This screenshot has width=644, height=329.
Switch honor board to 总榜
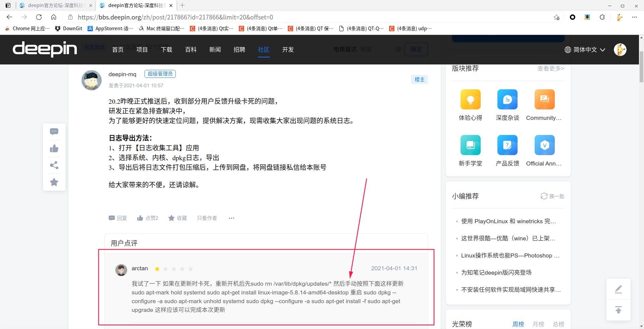tap(558, 324)
